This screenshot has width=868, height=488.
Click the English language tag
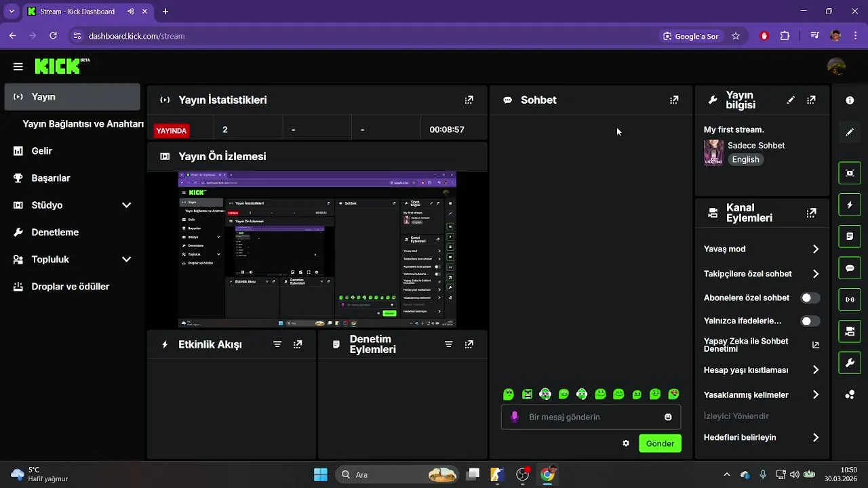[745, 160]
